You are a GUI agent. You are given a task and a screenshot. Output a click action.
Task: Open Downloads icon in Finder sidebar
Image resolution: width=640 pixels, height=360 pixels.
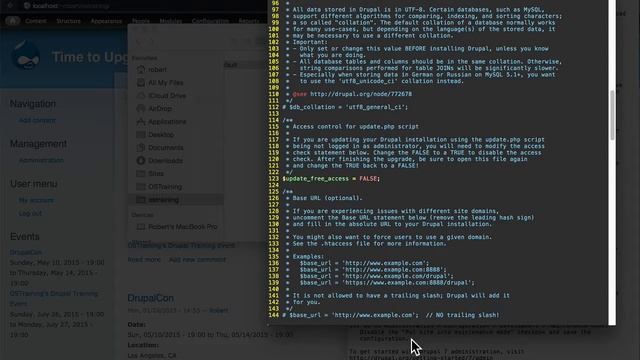point(141,161)
